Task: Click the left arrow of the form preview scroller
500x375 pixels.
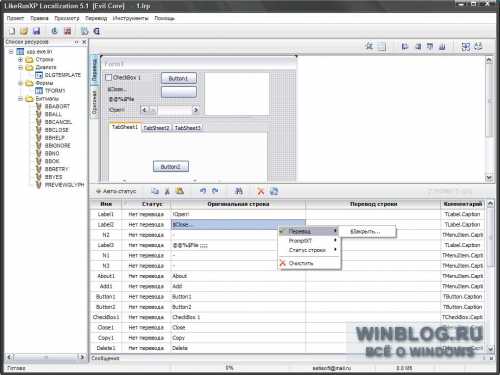Action: click(144, 110)
